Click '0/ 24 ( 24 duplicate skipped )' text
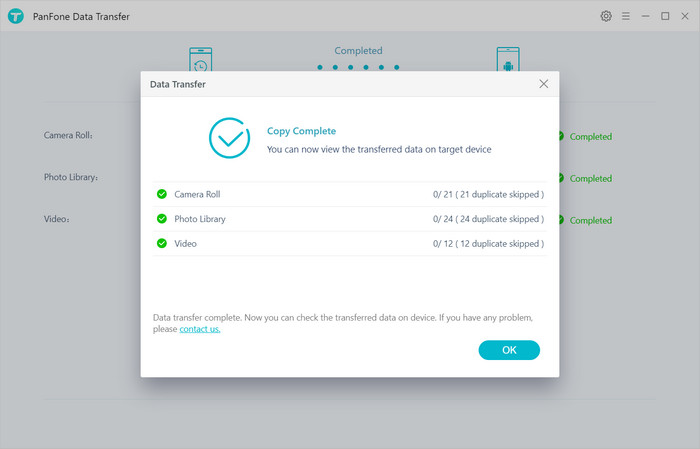The image size is (700, 449). 488,219
